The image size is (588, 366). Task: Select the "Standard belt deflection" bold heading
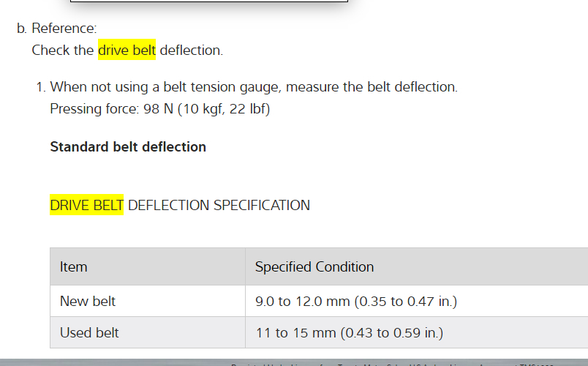pyautogui.click(x=128, y=146)
